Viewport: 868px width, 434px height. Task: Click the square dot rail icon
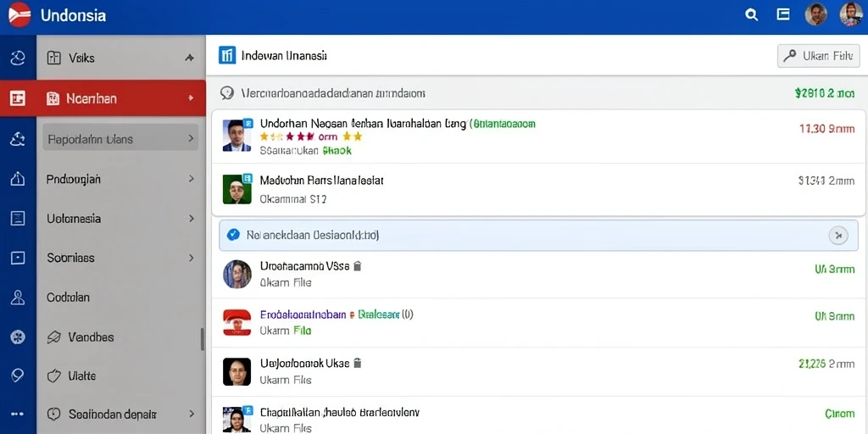[18, 258]
